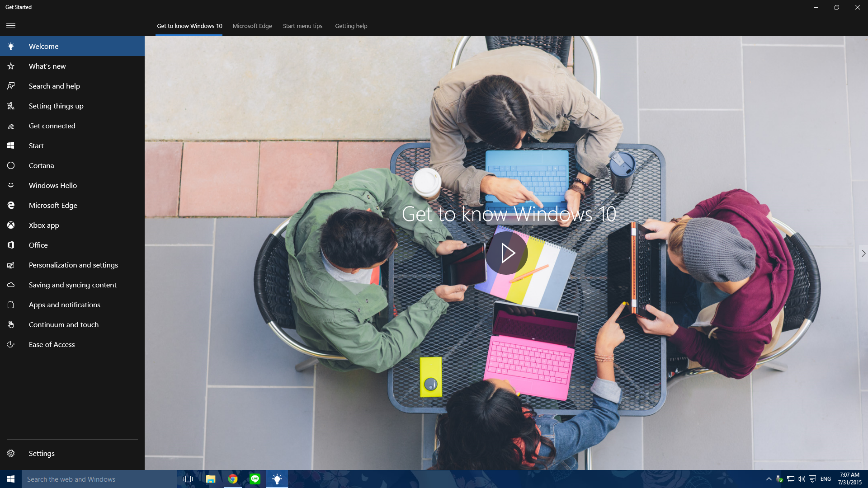This screenshot has width=868, height=488.
Task: Click the Personalization and settings icon
Action: (11, 265)
